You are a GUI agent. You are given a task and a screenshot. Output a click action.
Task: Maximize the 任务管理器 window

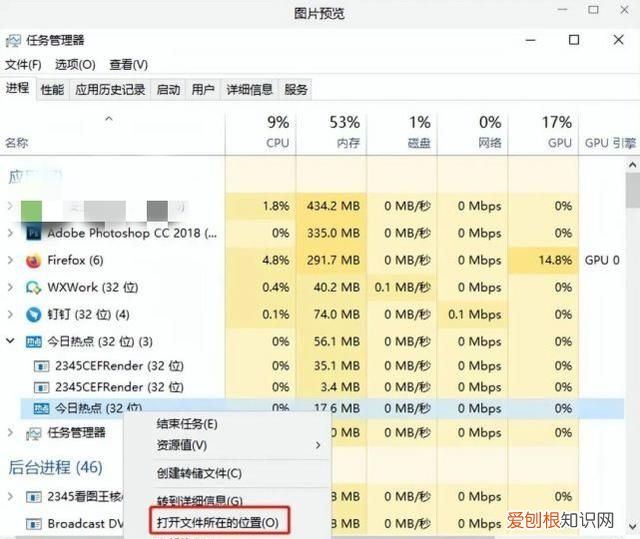pos(574,40)
